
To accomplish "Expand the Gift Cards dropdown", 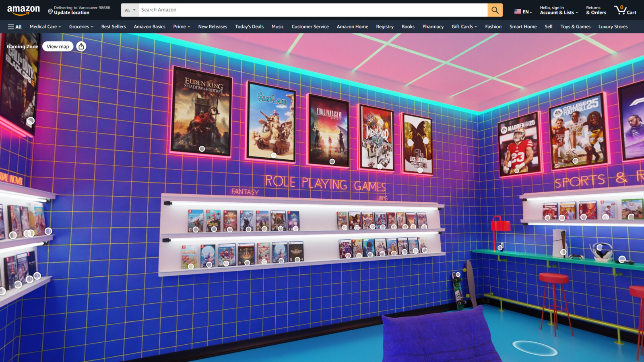I will 464,27.
